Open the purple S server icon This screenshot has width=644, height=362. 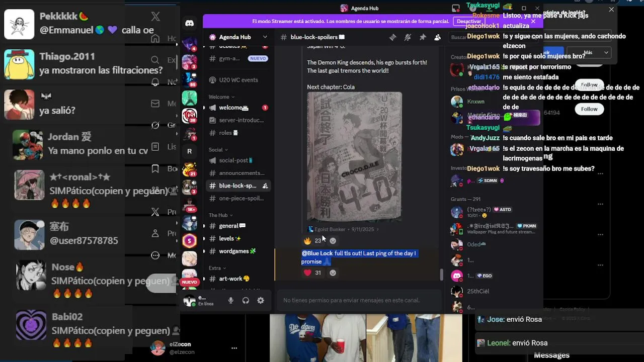pos(190,240)
